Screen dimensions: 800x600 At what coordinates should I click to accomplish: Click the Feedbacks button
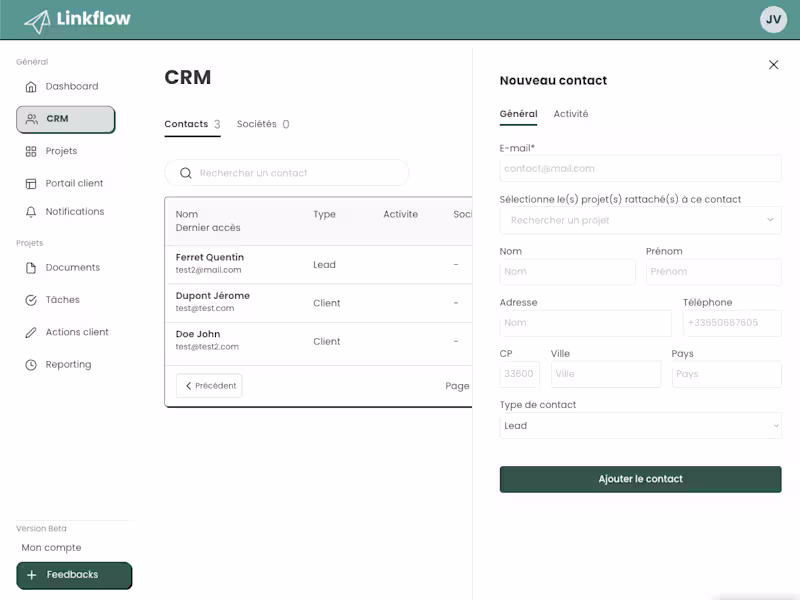(x=73, y=575)
